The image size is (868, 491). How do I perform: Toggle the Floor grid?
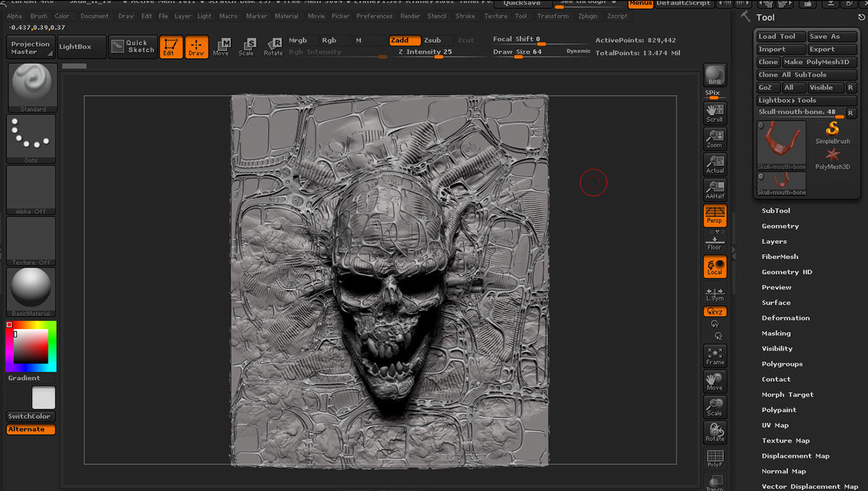click(x=715, y=242)
